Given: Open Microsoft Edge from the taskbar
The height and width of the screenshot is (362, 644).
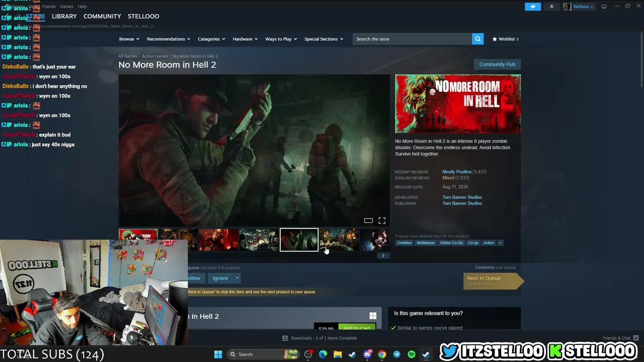Looking at the screenshot, I should [x=323, y=354].
